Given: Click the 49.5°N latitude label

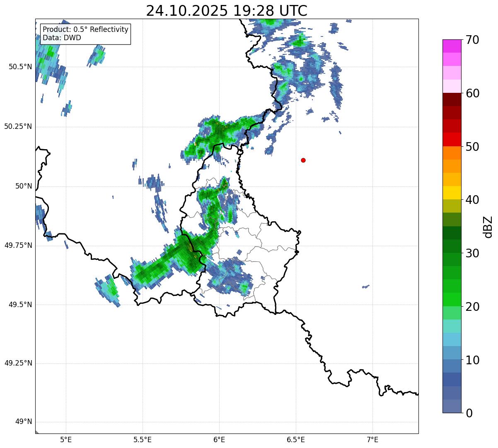Looking at the screenshot, I should pyautogui.click(x=20, y=305).
